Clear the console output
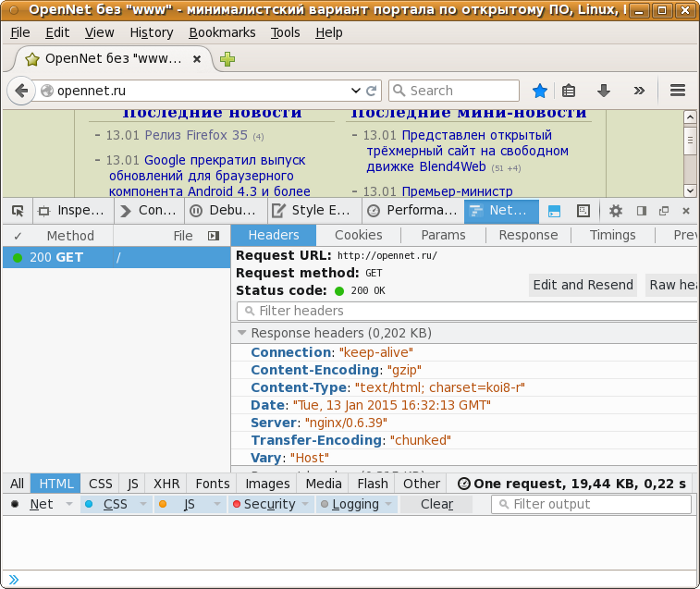The height and width of the screenshot is (589, 700). point(437,504)
